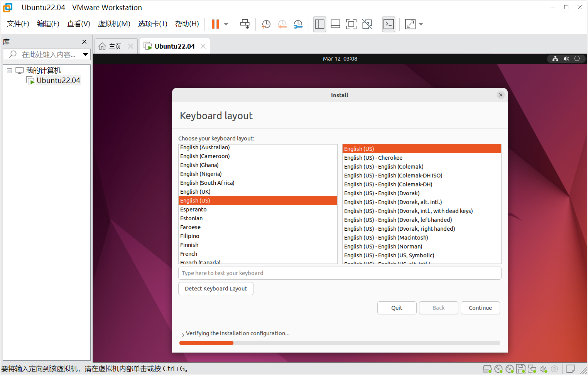Toggle the thumbnail bar view icon
Viewport: 588px width, 375px height.
coord(335,24)
